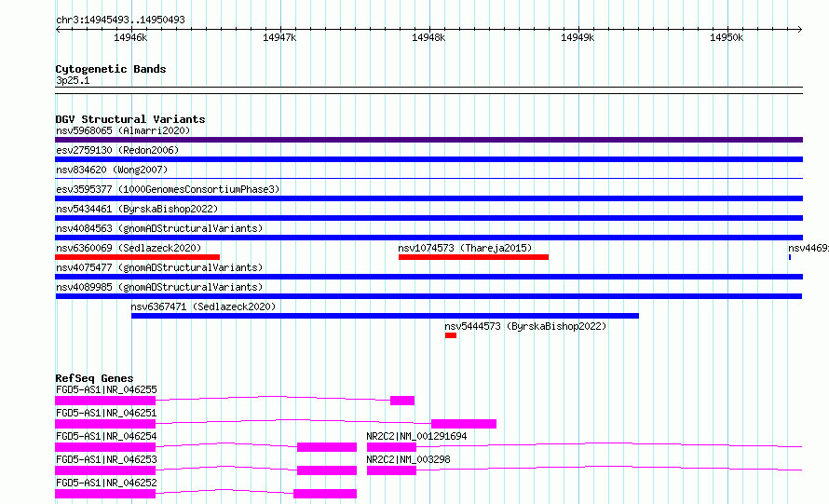Select the NR2C2|NM_001291694 transcript label
The height and width of the screenshot is (504, 829).
coord(416,436)
